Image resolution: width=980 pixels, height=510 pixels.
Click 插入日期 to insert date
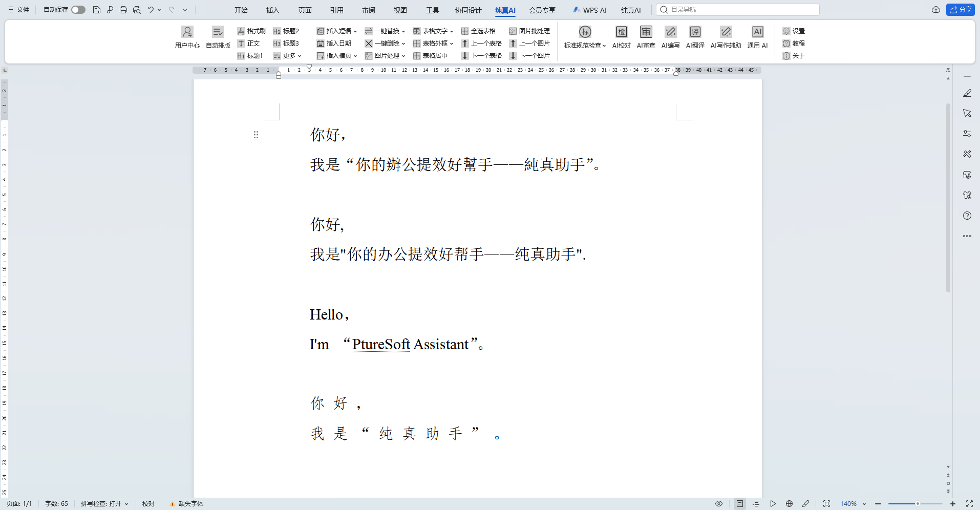334,44
